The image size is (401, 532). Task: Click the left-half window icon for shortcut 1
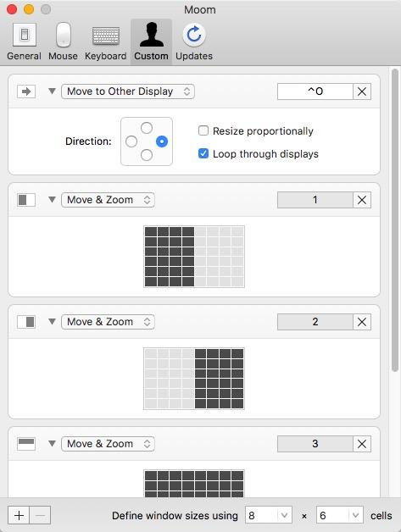(26, 200)
